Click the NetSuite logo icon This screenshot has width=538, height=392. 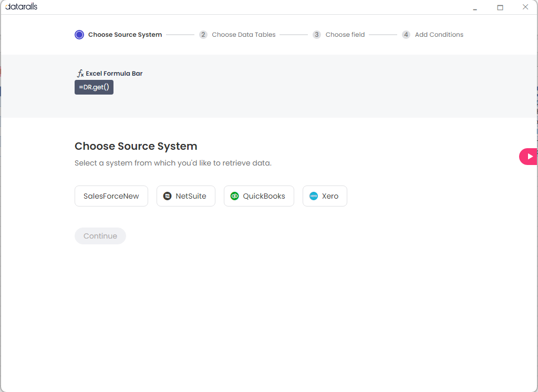coord(167,196)
